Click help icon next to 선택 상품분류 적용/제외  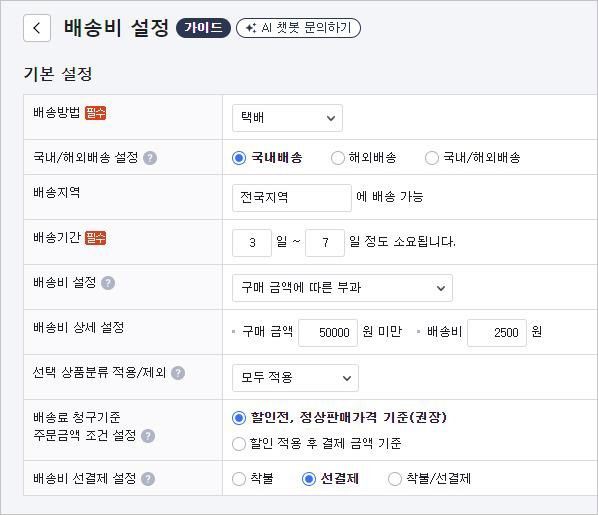(x=178, y=373)
